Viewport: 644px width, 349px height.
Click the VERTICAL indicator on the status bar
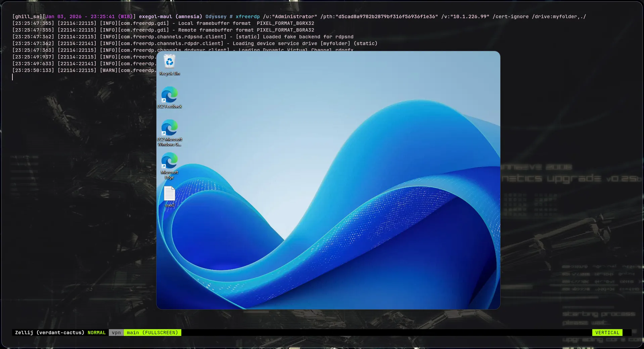pyautogui.click(x=607, y=333)
